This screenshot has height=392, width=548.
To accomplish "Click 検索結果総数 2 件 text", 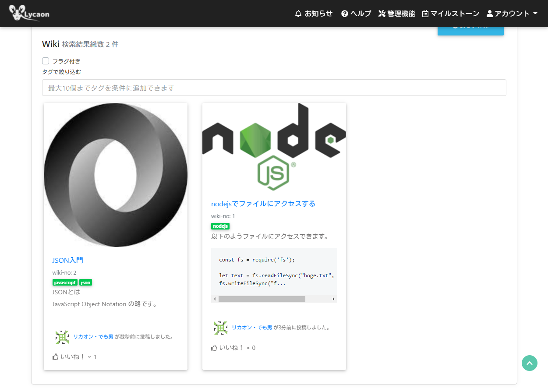I will 90,44.
